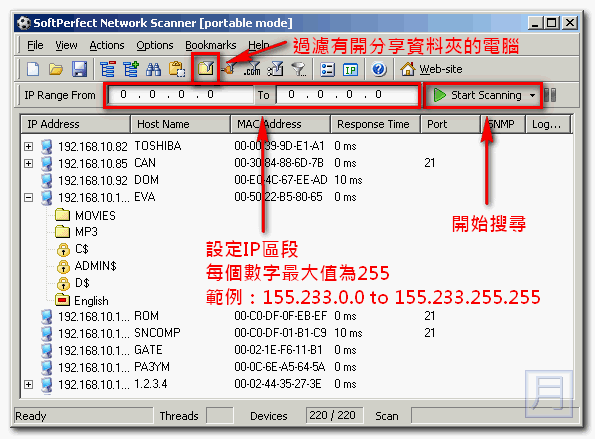Viewport: 595px width, 439px height.
Task: Open the File menu
Action: [35, 45]
